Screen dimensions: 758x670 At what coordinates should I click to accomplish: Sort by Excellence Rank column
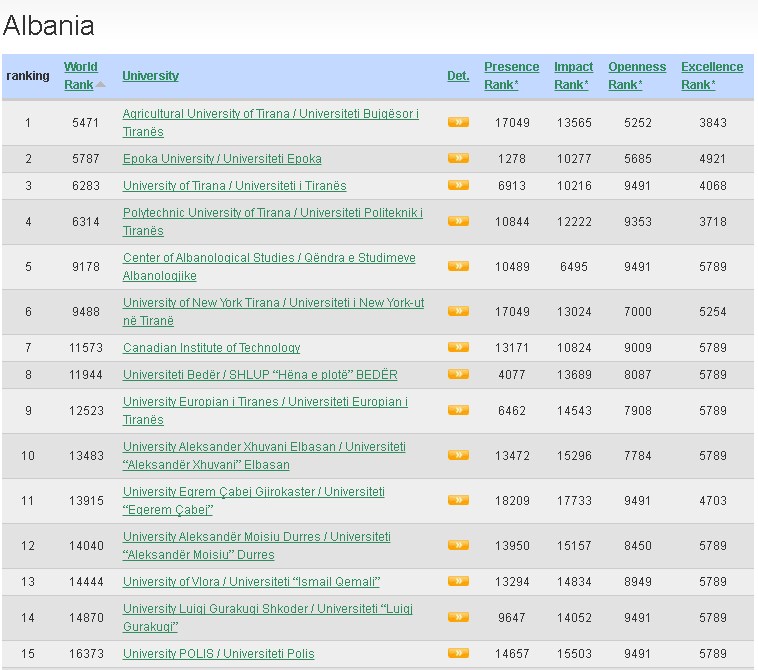[712, 76]
